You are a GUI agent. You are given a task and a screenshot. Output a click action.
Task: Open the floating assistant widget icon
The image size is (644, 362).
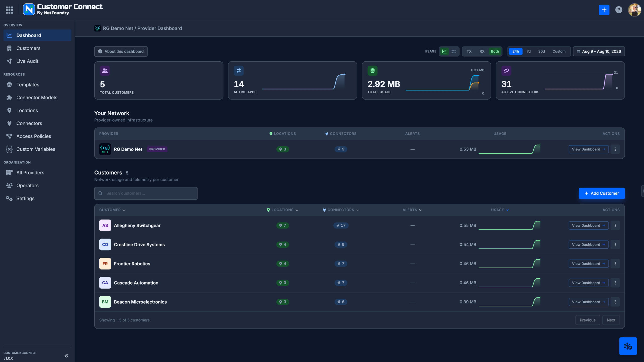(628, 346)
